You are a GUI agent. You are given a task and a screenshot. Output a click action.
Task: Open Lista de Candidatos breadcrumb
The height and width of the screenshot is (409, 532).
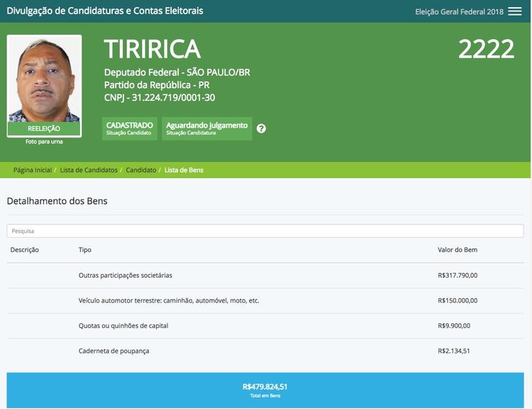[89, 170]
